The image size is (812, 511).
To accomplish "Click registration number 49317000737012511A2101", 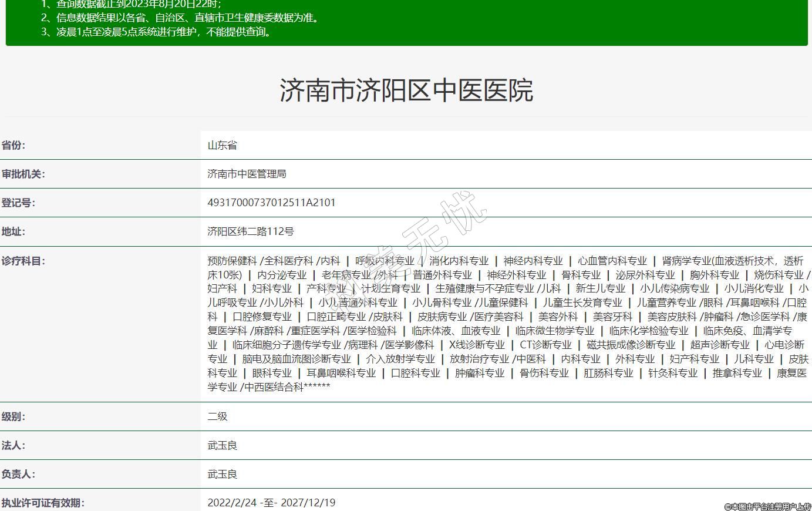I will click(271, 203).
